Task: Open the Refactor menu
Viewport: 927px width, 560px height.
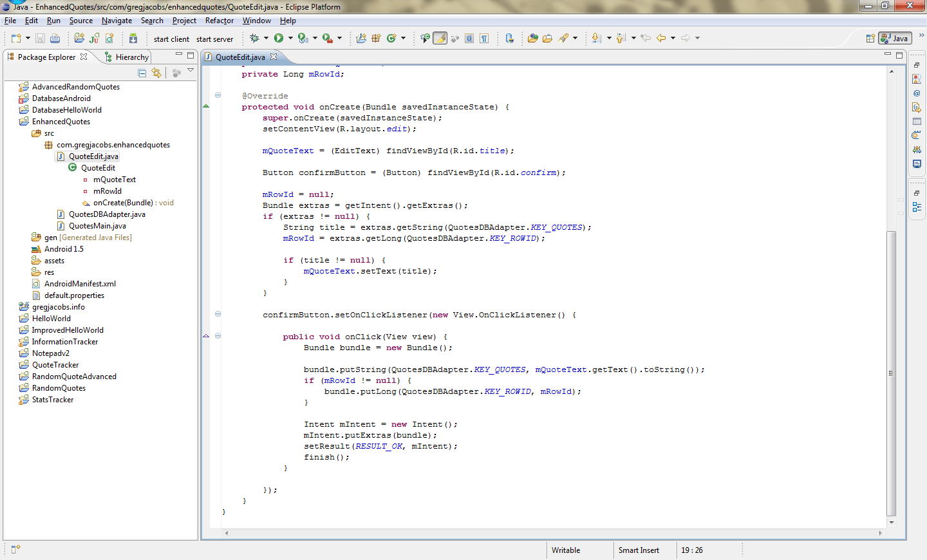Action: [x=220, y=21]
